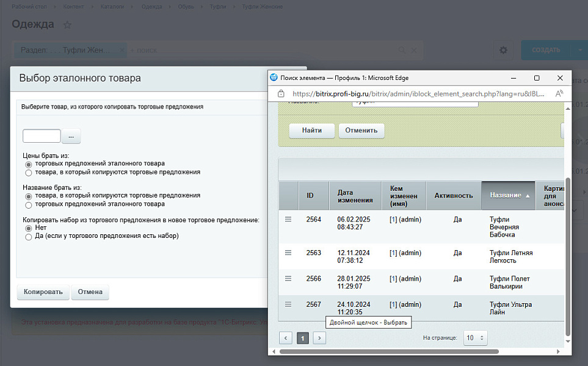
Task: Open the На странице count dropdown
Action: point(475,337)
